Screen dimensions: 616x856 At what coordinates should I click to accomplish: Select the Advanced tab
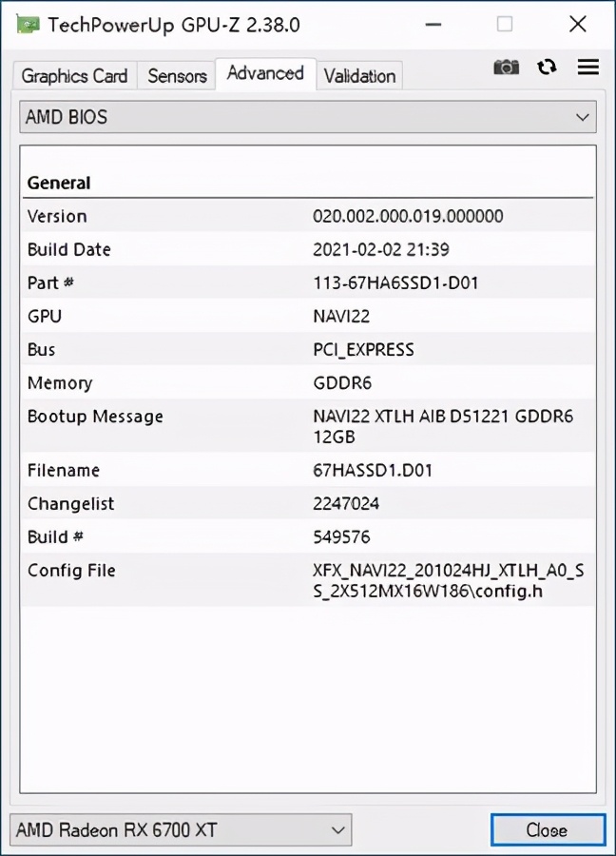coord(266,73)
